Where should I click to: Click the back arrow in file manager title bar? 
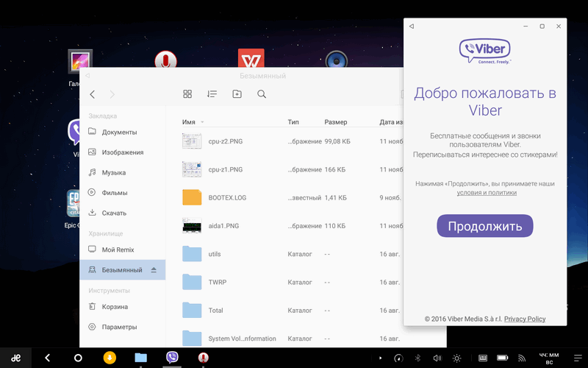(87, 76)
